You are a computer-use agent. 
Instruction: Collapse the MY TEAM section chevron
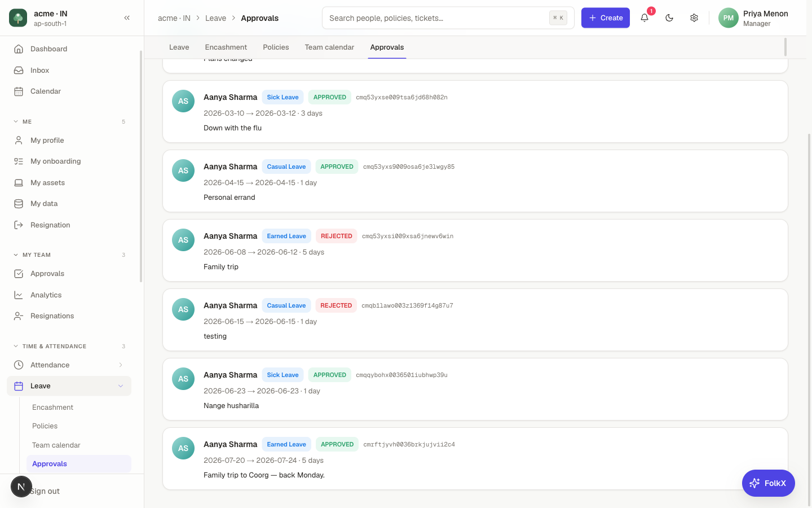click(16, 255)
